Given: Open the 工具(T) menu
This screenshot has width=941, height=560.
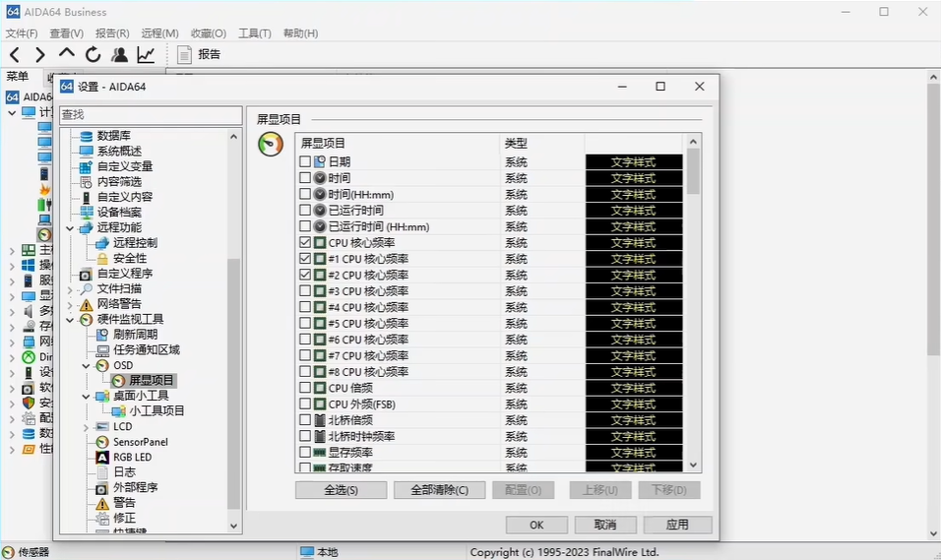Looking at the screenshot, I should [254, 33].
